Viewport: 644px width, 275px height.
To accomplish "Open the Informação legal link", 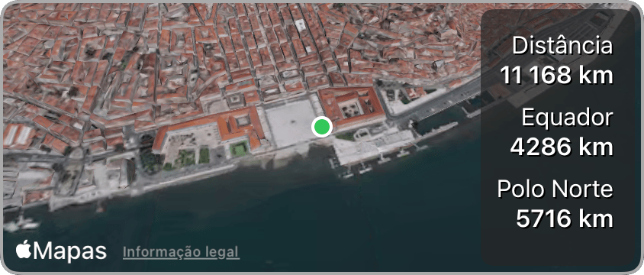I will tap(181, 251).
